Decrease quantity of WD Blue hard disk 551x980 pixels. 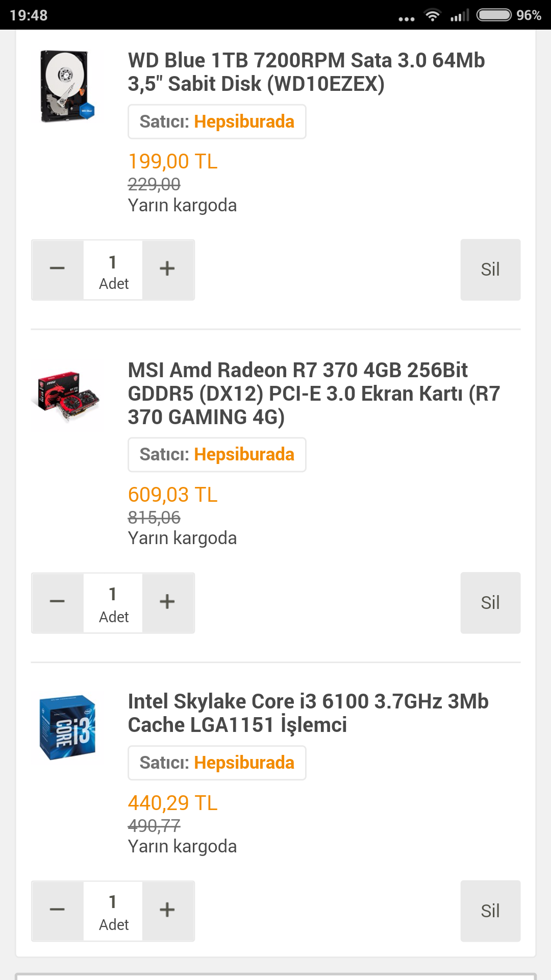click(x=58, y=269)
